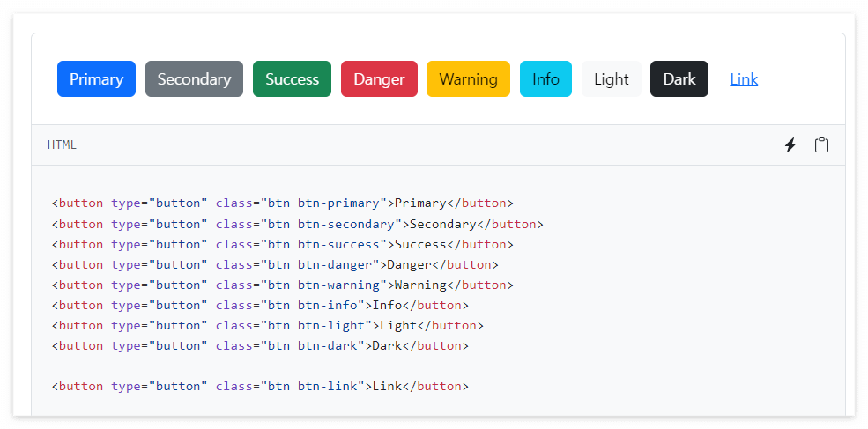The width and height of the screenshot is (868, 429).
Task: Select the code line containing btn-info
Action: click(x=260, y=305)
